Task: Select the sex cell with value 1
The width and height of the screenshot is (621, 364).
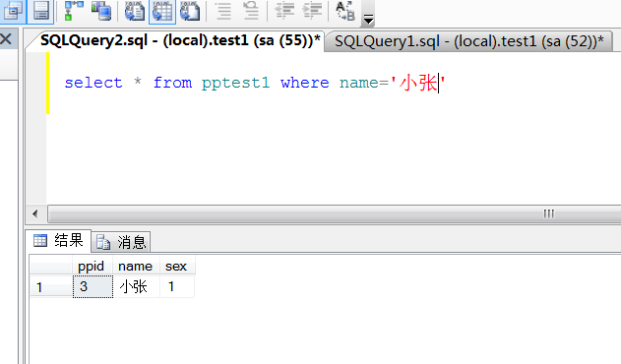Action: (176, 286)
